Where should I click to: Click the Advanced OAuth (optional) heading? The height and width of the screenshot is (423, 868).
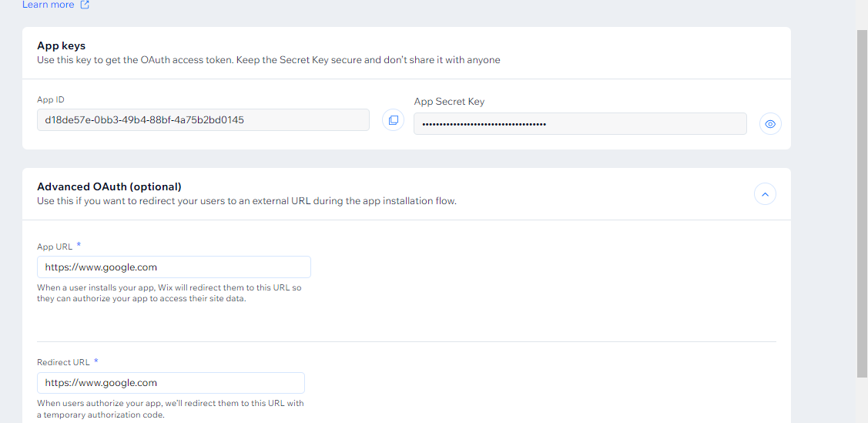(x=109, y=186)
